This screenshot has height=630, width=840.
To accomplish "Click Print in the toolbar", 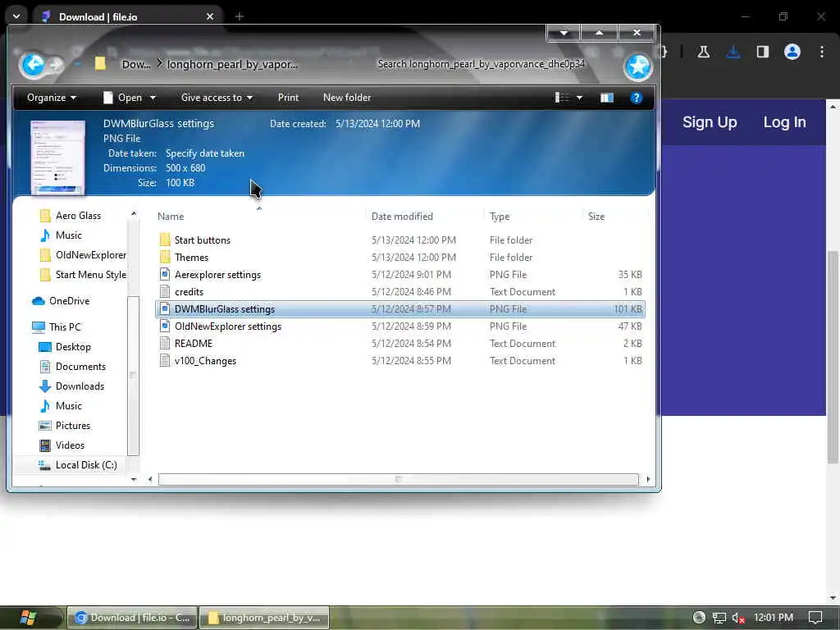I will click(x=288, y=98).
